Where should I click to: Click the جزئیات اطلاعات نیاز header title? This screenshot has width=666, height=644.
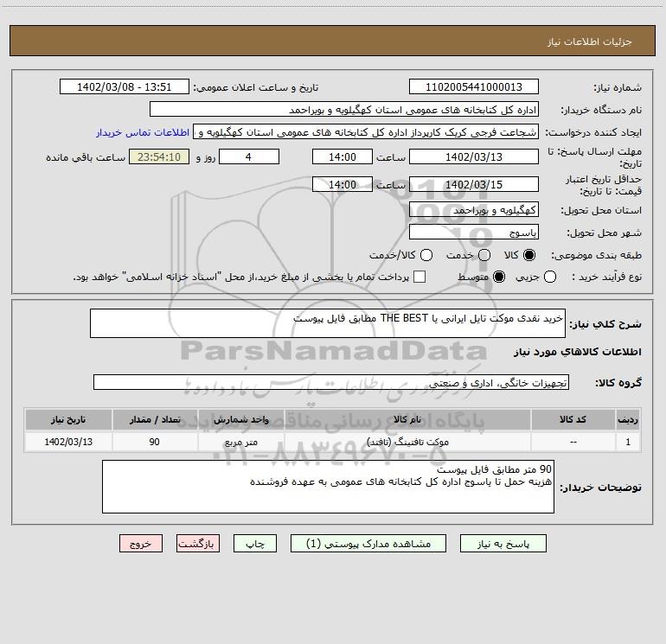(589, 41)
